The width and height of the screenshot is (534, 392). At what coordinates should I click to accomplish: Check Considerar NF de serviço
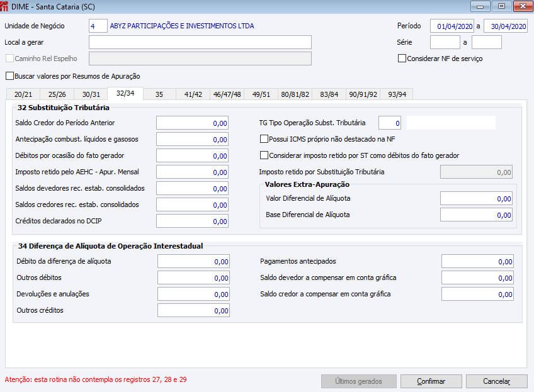[402, 58]
